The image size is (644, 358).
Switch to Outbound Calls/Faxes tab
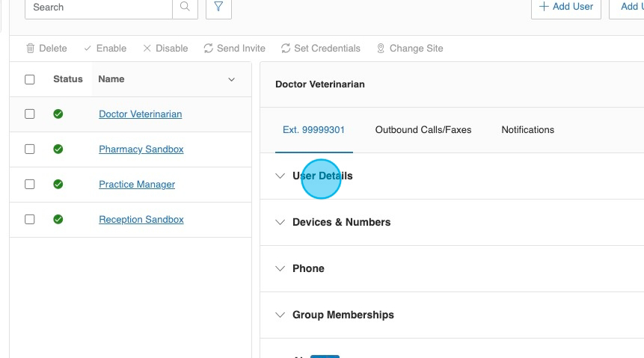click(423, 130)
